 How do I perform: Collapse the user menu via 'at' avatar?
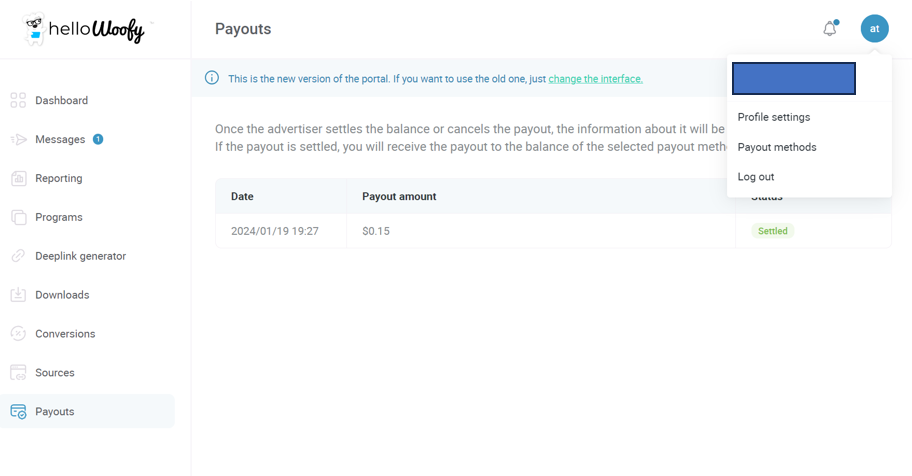[x=874, y=29]
